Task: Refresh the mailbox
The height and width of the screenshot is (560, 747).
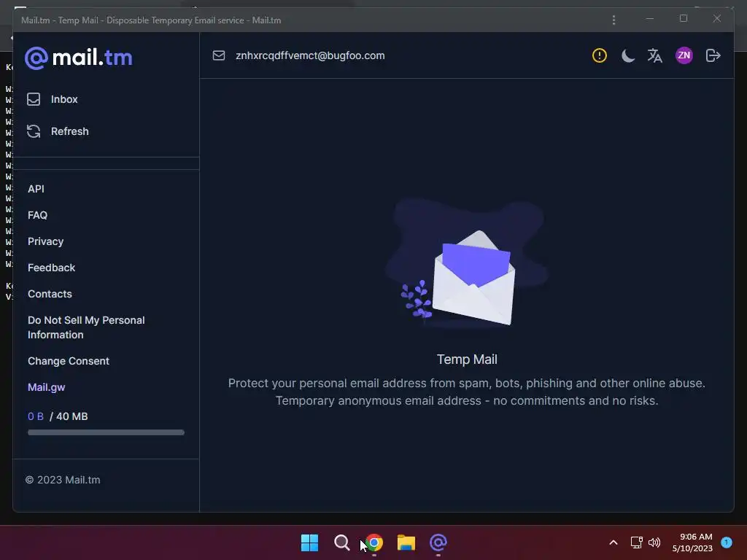Action: coord(58,131)
